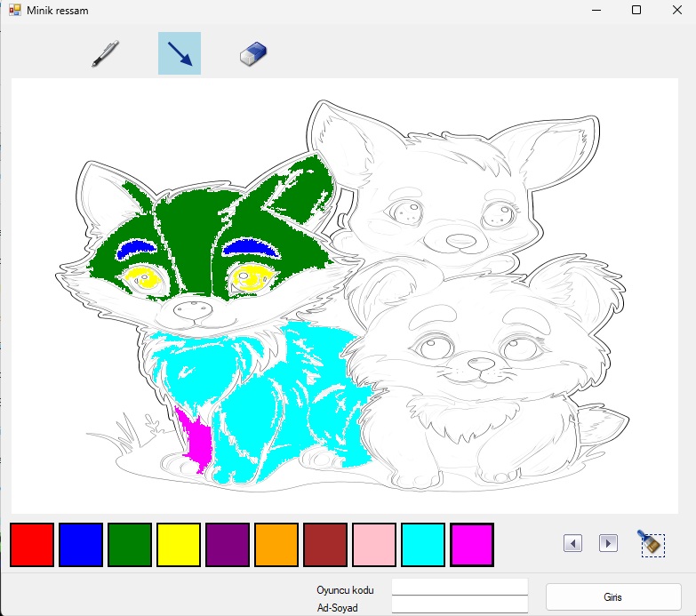The width and height of the screenshot is (696, 616).
Task: Click the Minik ressam app icon
Action: pyautogui.click(x=14, y=10)
